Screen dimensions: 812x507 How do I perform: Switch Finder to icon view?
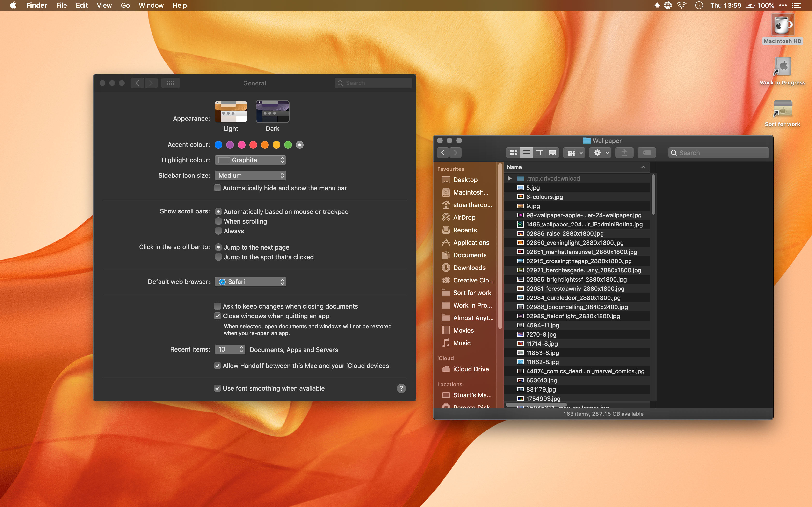[x=513, y=153]
